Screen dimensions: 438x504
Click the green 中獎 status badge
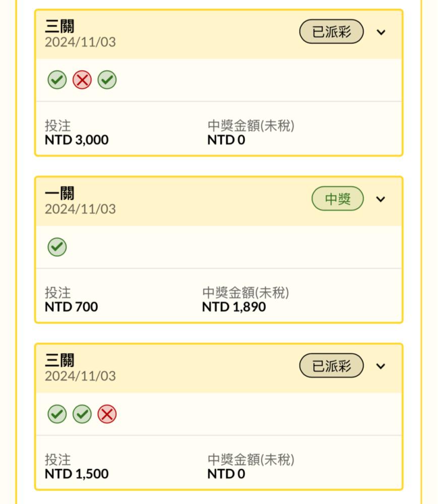pos(338,199)
